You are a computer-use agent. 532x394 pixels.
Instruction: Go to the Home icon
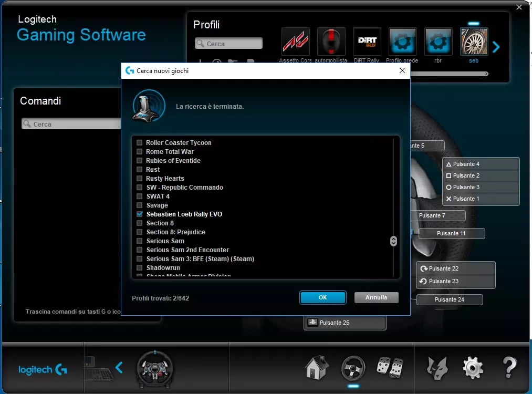(317, 368)
